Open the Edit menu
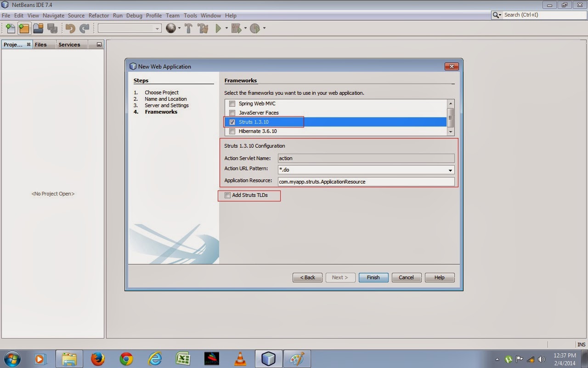The height and width of the screenshot is (368, 588). click(x=18, y=15)
